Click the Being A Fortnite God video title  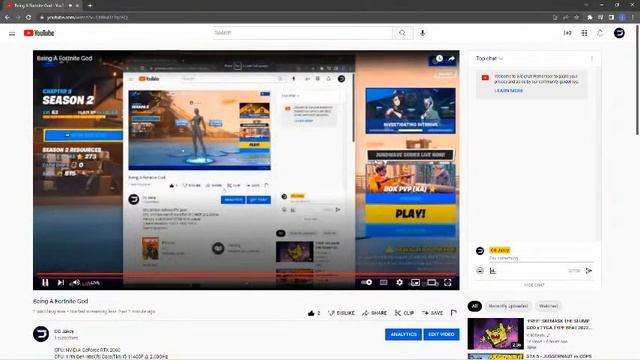(x=60, y=301)
